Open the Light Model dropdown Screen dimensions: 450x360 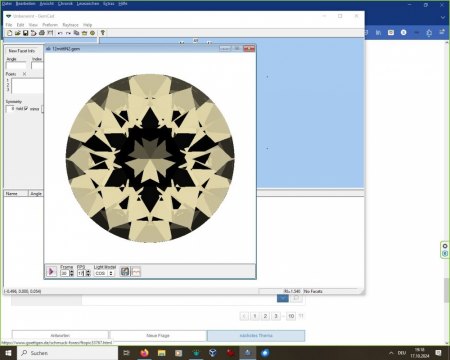click(104, 273)
